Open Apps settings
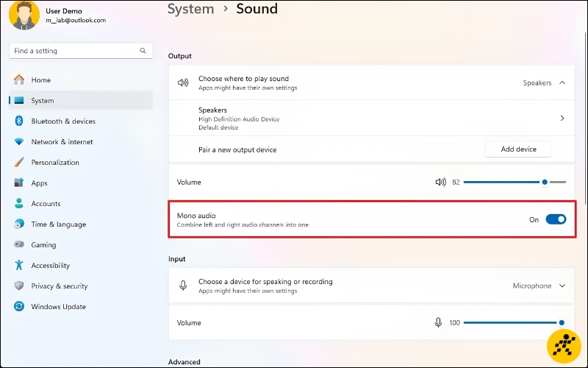The height and width of the screenshot is (368, 588). [81, 183]
